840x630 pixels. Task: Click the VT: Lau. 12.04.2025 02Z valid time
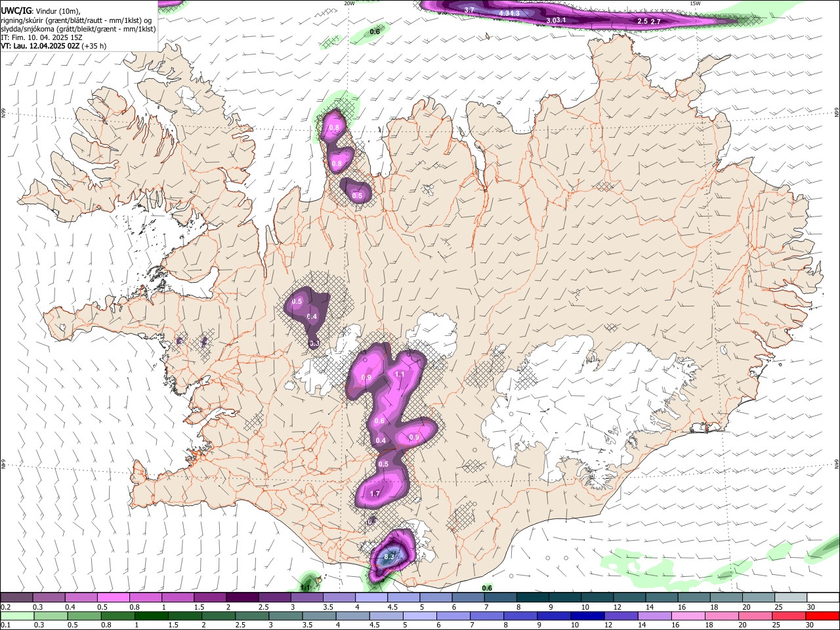coord(41,46)
